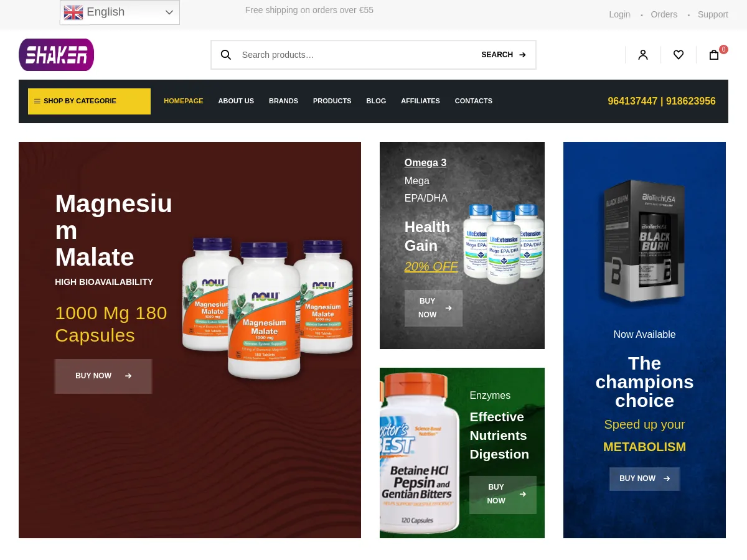Go to the Brands menu item
This screenshot has width=747, height=560.
[x=283, y=101]
